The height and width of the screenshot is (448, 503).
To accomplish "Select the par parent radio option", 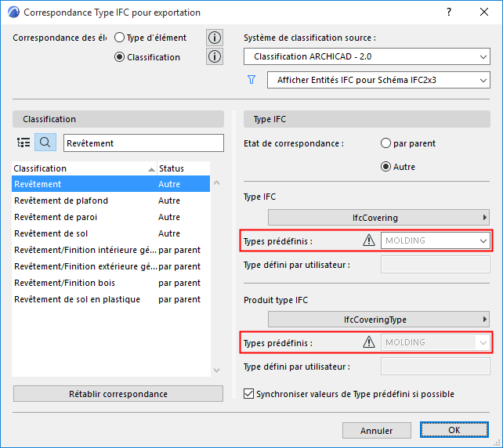I will (x=385, y=144).
